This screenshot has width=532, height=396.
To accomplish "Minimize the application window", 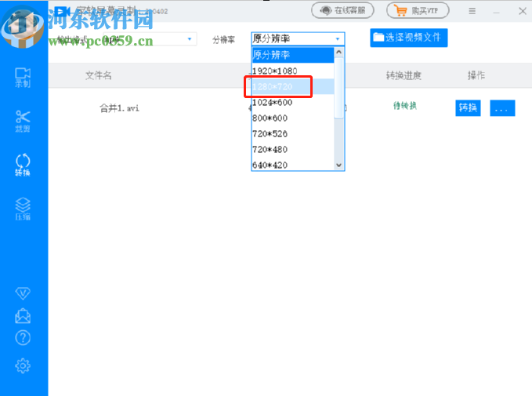I will [x=497, y=13].
